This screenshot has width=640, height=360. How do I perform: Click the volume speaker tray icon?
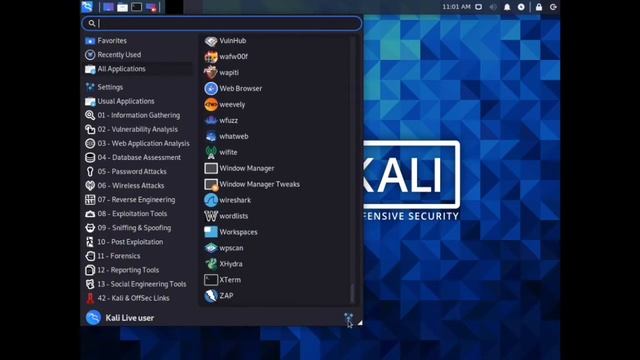point(493,7)
